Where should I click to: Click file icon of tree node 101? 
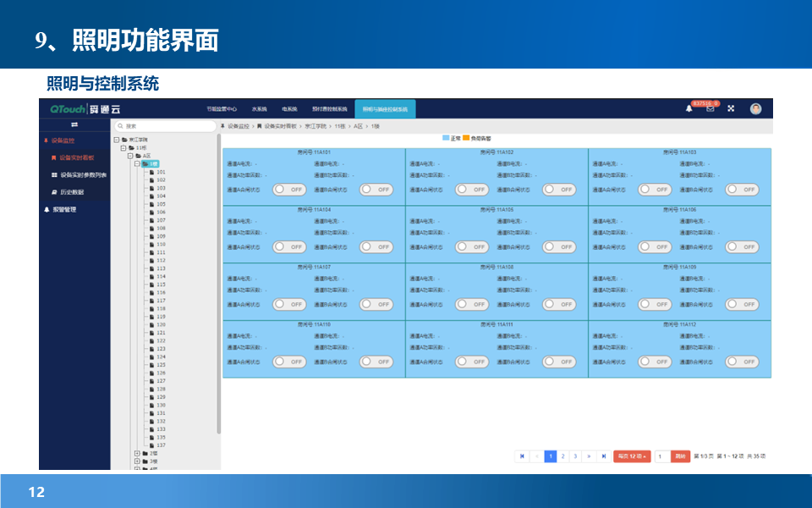(151, 172)
